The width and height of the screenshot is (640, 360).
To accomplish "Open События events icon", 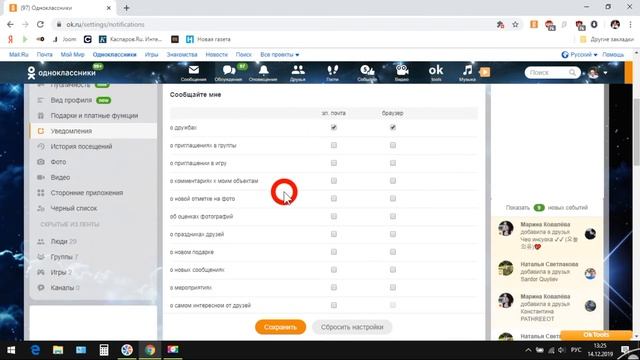I will (367, 73).
